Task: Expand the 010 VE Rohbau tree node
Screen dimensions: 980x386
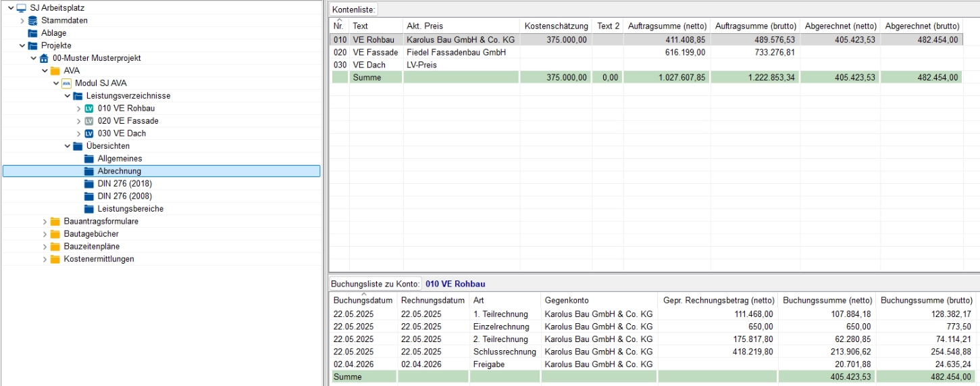Action: (78, 109)
